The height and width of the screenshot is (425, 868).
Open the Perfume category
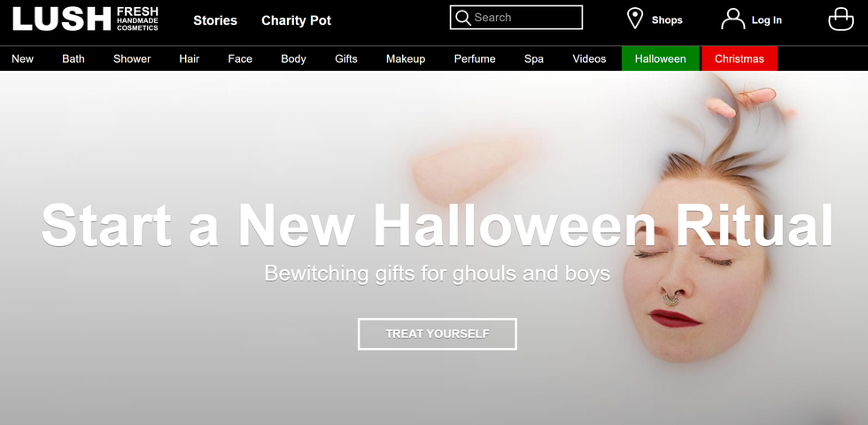click(x=475, y=58)
